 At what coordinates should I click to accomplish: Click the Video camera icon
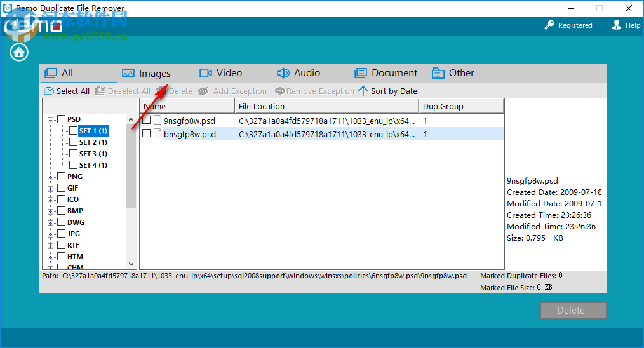click(206, 73)
